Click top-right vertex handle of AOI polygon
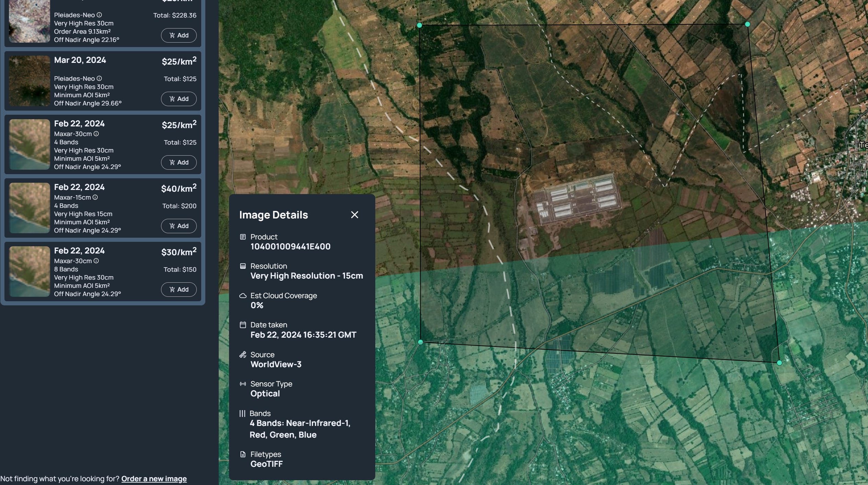The image size is (868, 485). tap(747, 24)
